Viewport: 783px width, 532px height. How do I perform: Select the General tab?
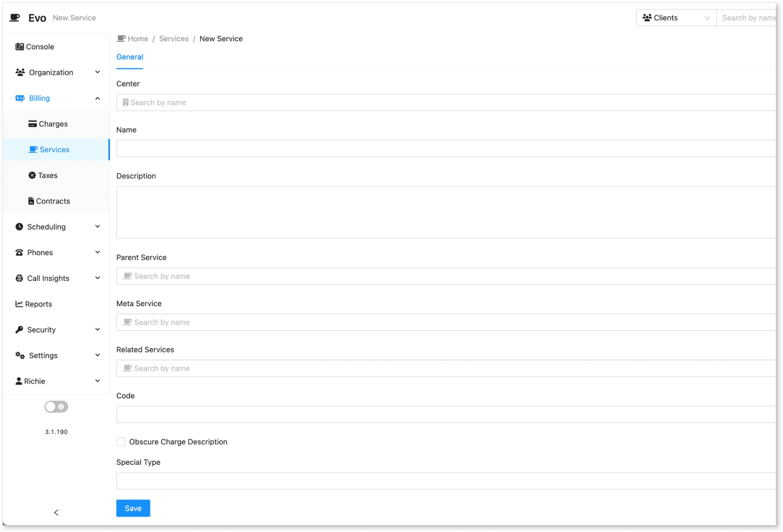tap(130, 57)
